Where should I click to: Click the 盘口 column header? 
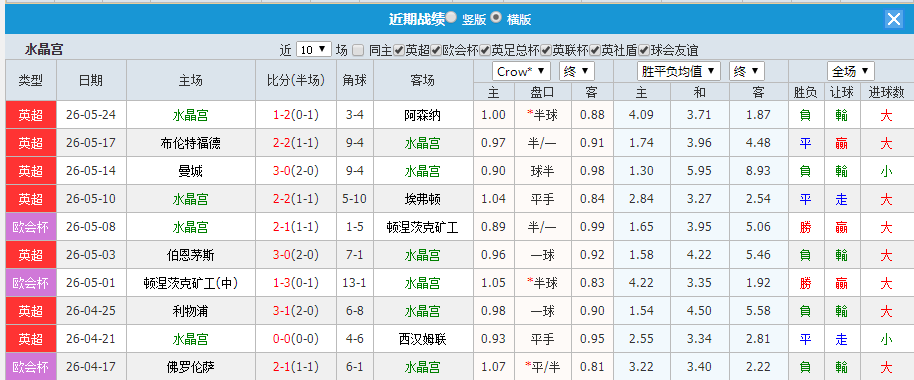pos(542,92)
